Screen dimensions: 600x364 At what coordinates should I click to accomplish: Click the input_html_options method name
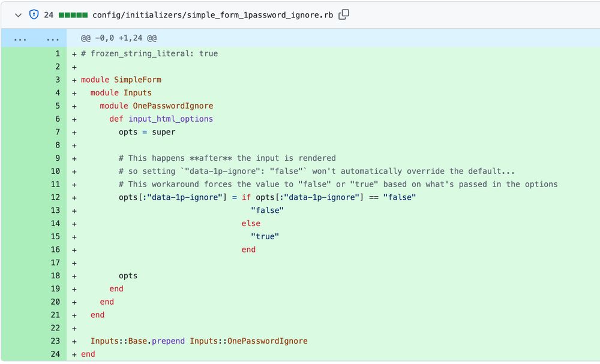pos(170,119)
